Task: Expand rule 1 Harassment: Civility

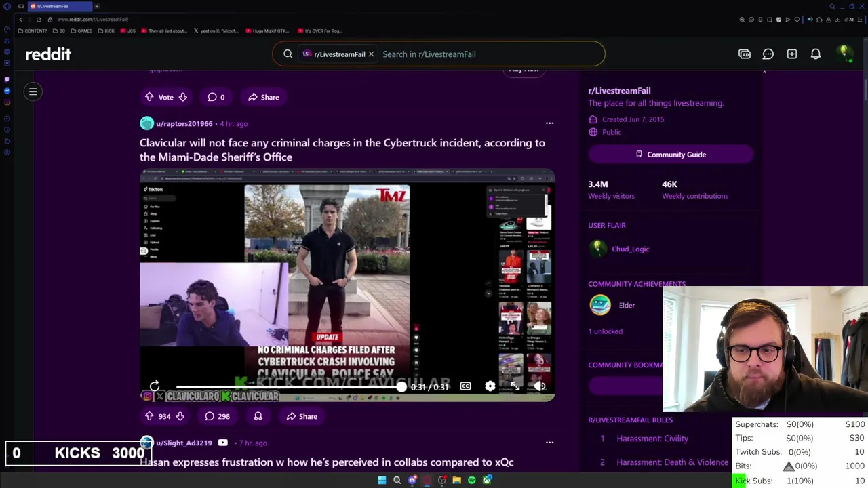Action: (x=652, y=439)
